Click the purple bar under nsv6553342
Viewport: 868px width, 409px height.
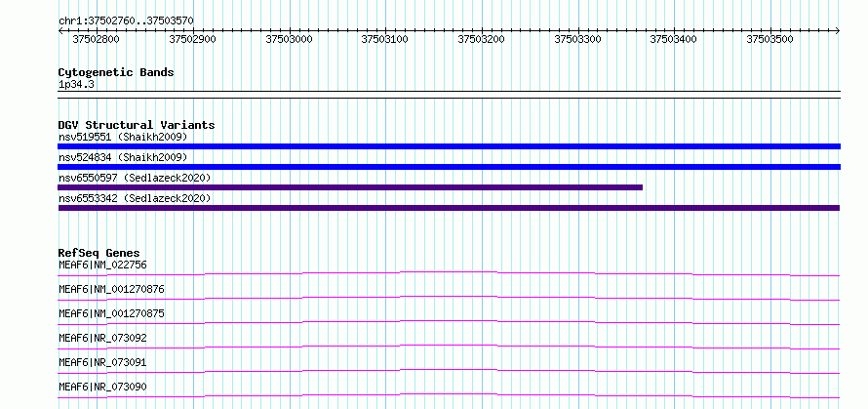click(x=449, y=208)
